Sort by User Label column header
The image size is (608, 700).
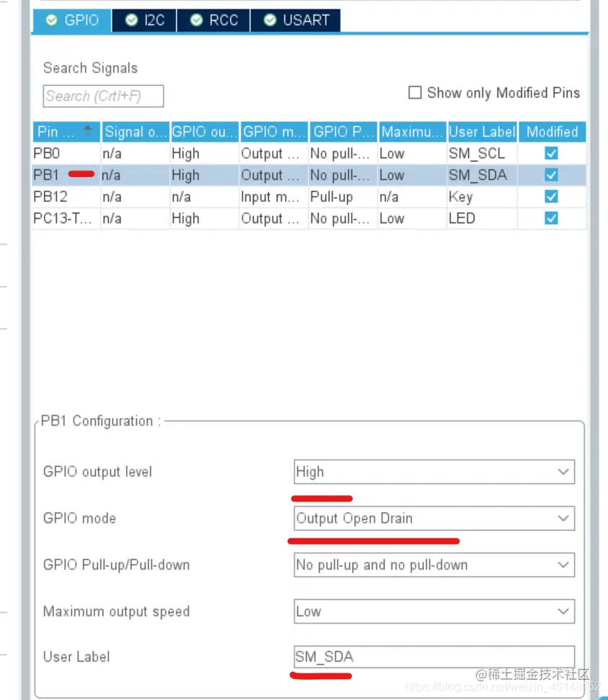[483, 131]
